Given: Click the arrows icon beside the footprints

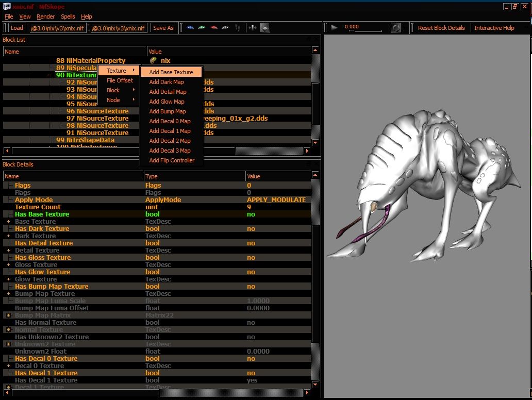Looking at the screenshot, I should pyautogui.click(x=253, y=28).
